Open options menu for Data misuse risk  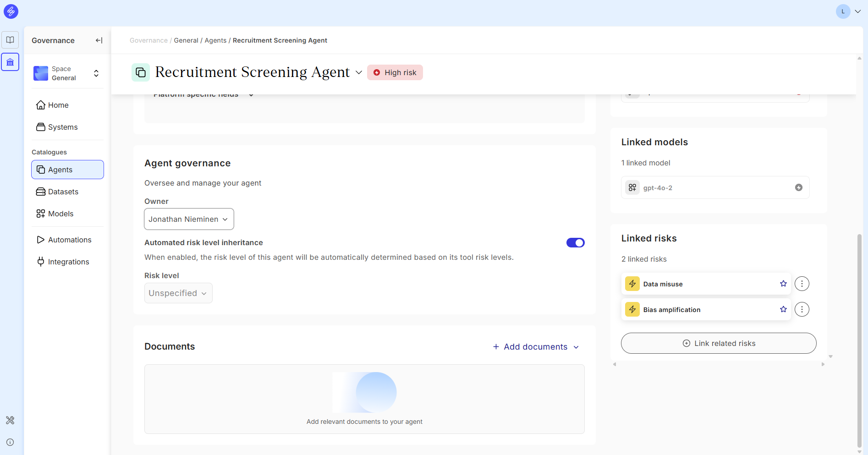pos(802,284)
